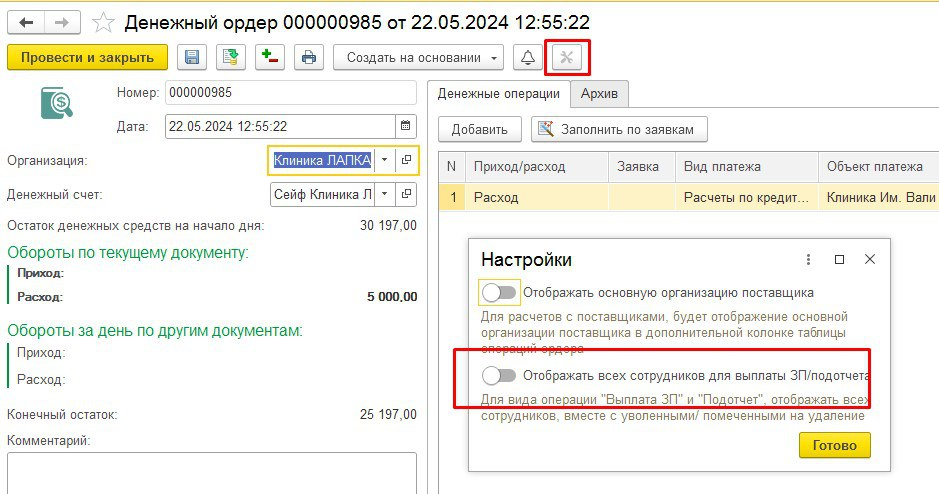Click the printer icon
Viewport: 939px width, 494px height.
308,57
